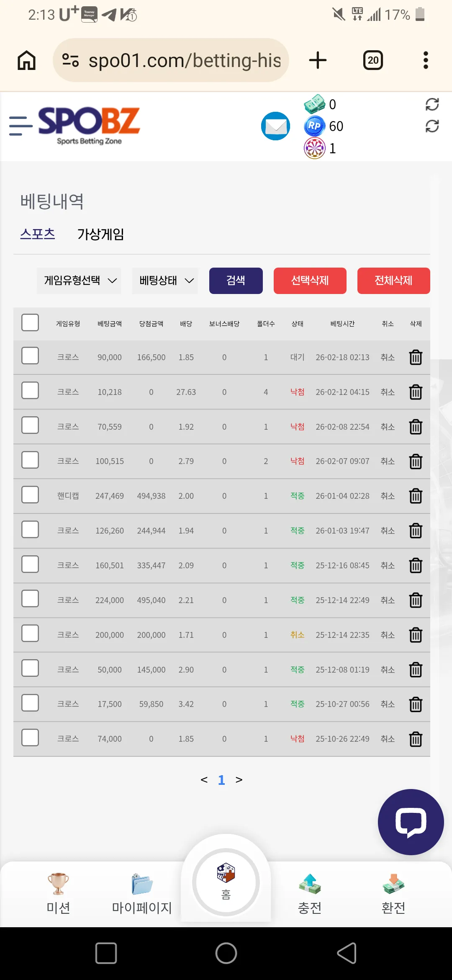Image resolution: width=452 pixels, height=980 pixels.
Task: Open the mail envelope messages icon
Action: (275, 126)
